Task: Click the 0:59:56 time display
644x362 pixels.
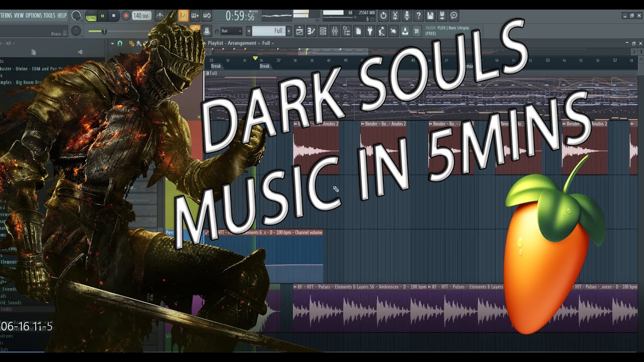Action: tap(240, 16)
